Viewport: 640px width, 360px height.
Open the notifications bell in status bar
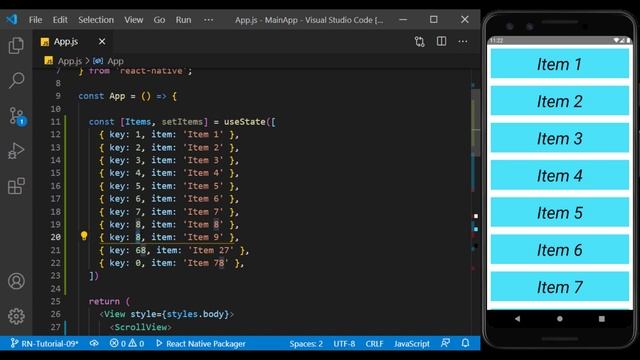465,343
